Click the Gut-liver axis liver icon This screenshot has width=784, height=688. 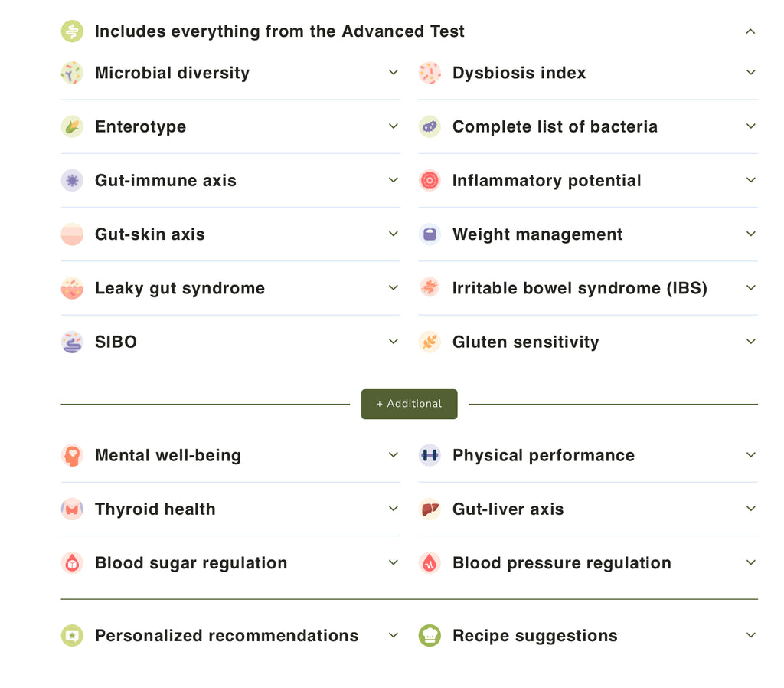click(430, 509)
